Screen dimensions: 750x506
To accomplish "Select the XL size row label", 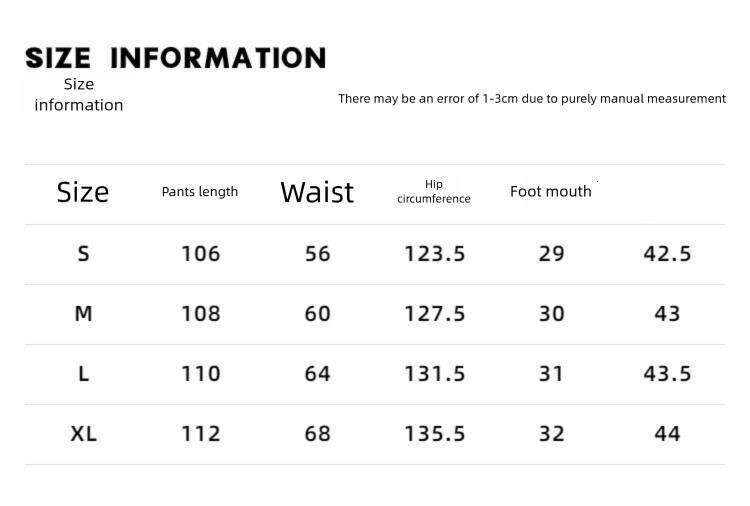I will point(83,434).
